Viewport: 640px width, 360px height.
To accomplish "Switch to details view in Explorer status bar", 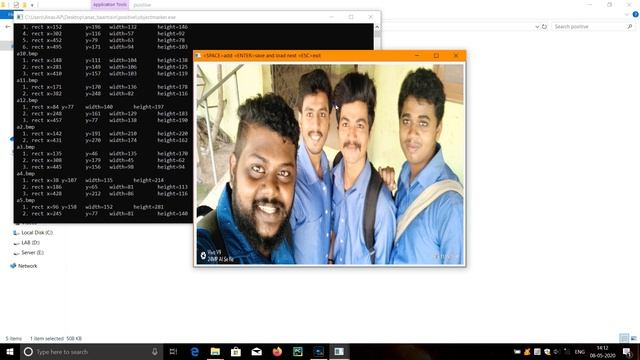I will (x=624, y=338).
